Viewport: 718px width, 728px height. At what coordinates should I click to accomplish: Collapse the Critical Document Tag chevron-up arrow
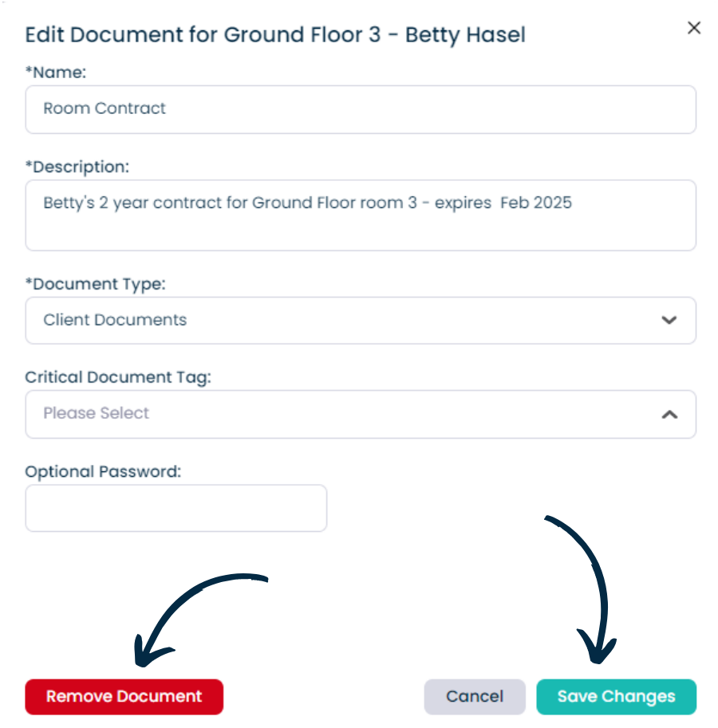point(669,415)
